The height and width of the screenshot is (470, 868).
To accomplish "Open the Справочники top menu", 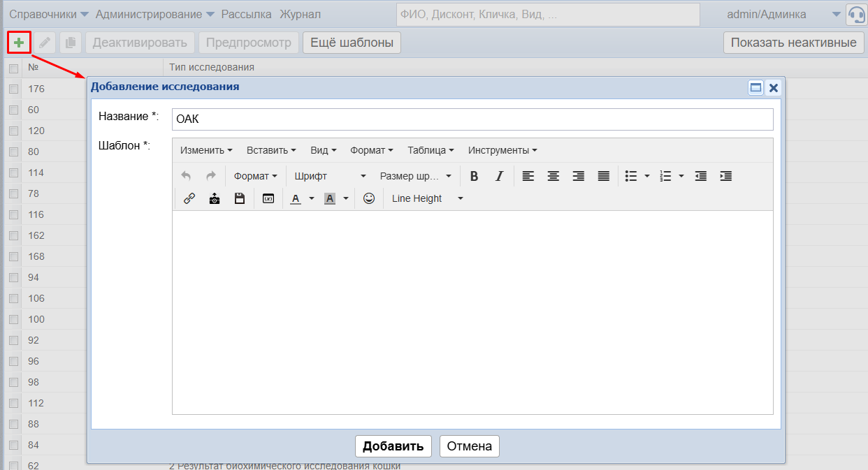I will pyautogui.click(x=48, y=14).
